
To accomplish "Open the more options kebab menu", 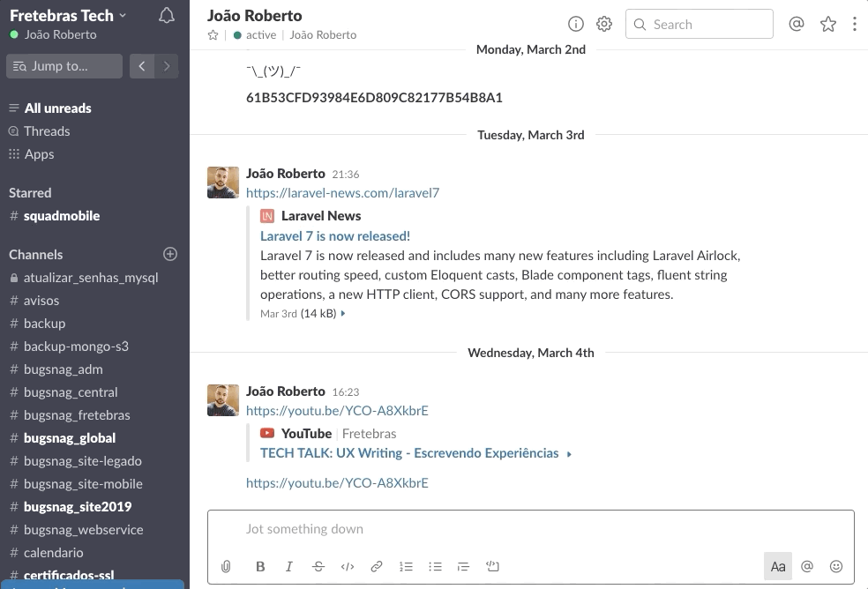I will (855, 24).
